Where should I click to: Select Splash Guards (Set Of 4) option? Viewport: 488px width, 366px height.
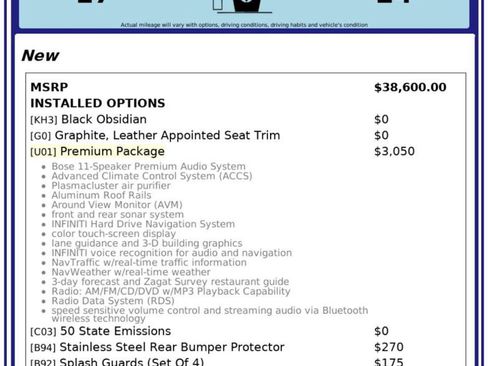coord(132,362)
